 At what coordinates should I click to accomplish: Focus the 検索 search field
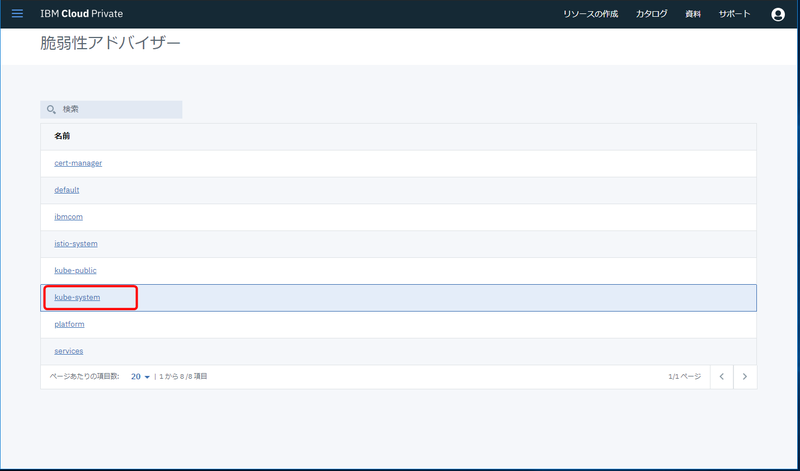click(x=111, y=109)
